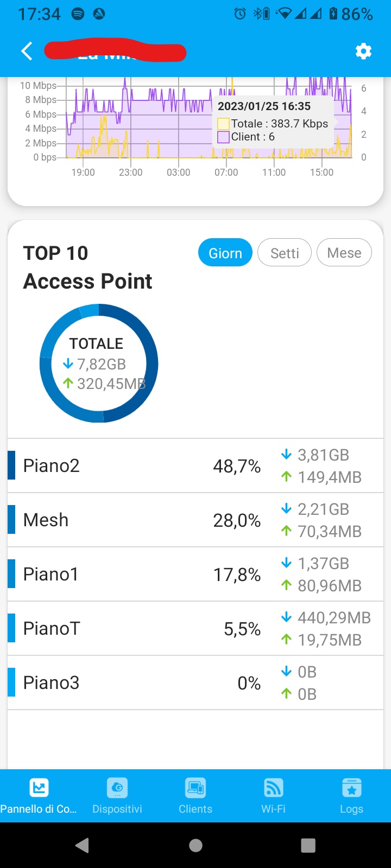
Task: Open settings gear icon
Action: point(363,51)
